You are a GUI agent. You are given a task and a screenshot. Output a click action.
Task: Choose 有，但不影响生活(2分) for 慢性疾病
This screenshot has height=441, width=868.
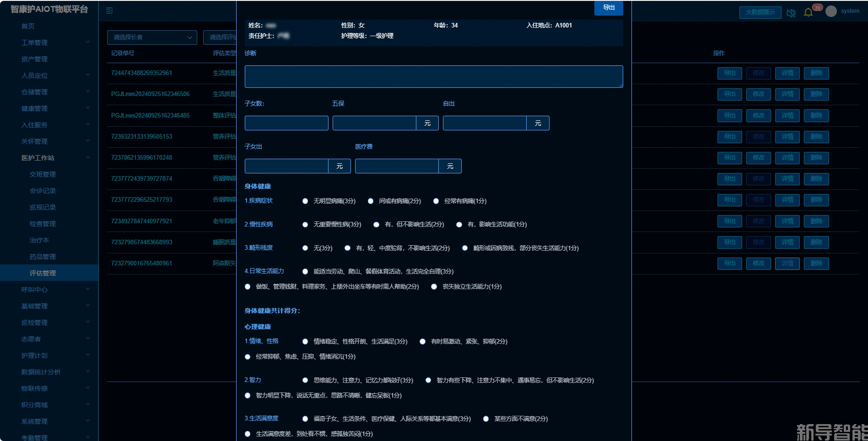click(376, 225)
